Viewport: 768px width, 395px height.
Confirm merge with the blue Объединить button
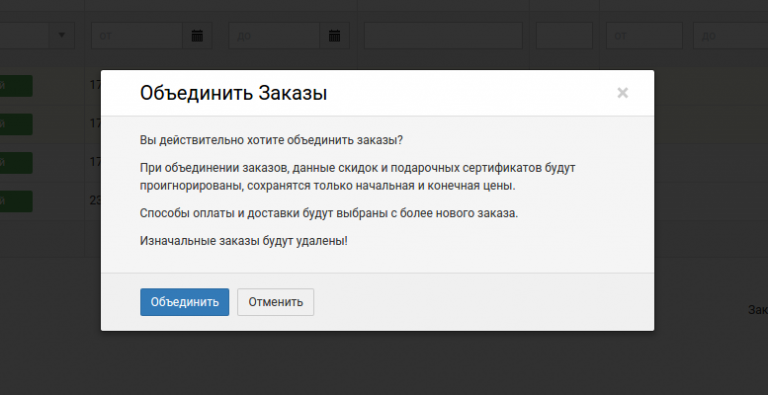[x=185, y=302]
